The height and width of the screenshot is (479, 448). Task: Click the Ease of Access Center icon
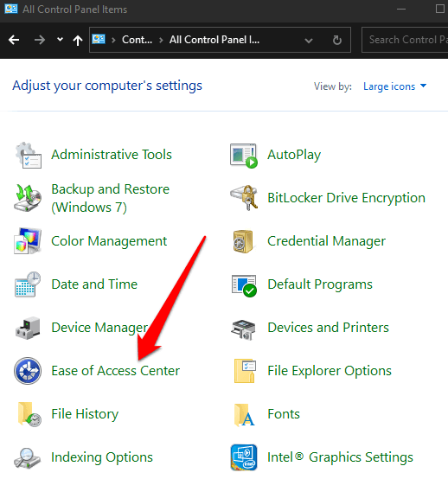[28, 371]
